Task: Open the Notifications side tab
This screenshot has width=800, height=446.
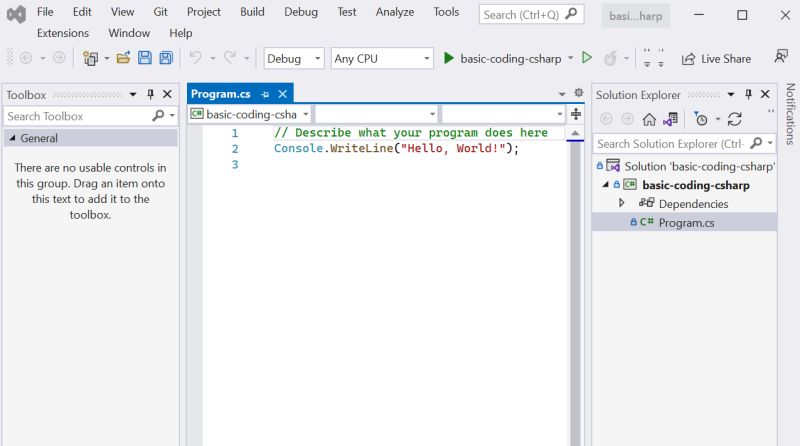Action: [790, 114]
